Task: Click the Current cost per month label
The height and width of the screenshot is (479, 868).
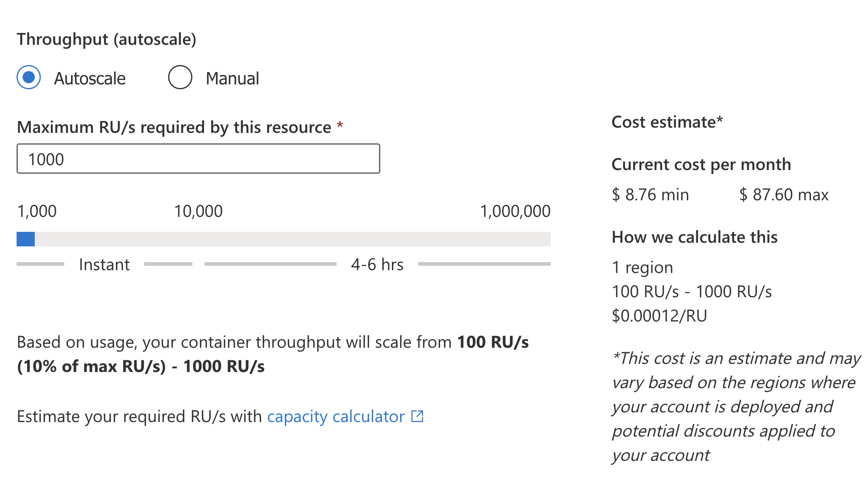Action: (x=701, y=164)
